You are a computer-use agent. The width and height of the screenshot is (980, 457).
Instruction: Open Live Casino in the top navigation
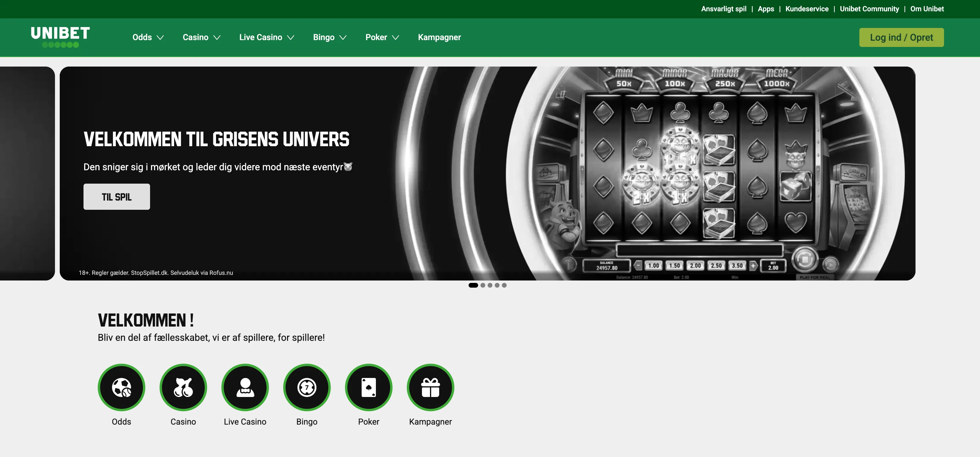pos(261,37)
